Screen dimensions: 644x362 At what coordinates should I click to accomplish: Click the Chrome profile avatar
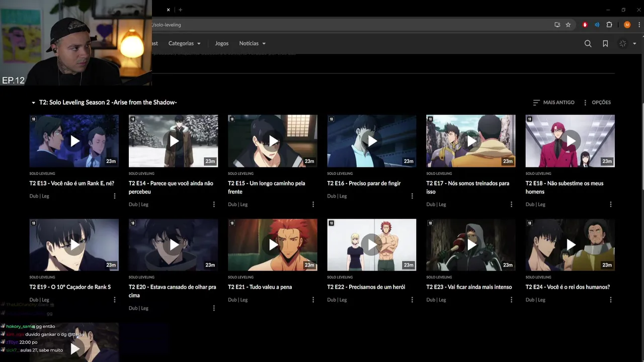tap(627, 25)
